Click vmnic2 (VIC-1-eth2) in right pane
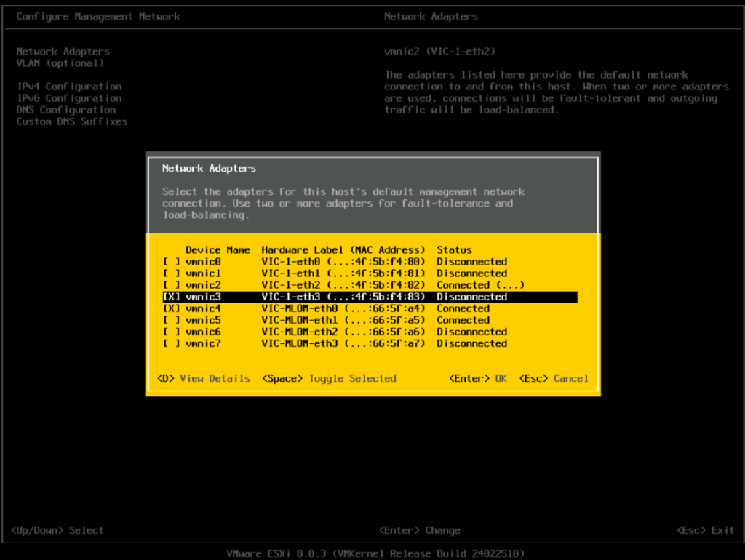 point(439,52)
